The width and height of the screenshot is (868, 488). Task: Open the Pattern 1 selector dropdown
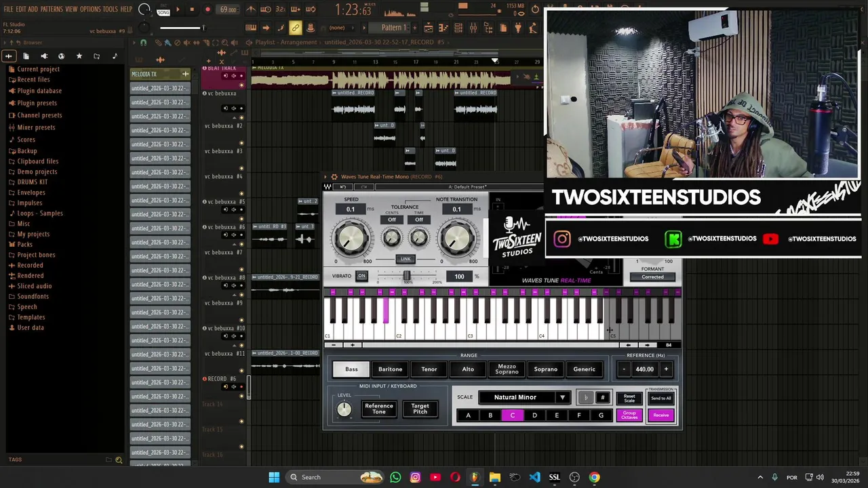pyautogui.click(x=393, y=28)
